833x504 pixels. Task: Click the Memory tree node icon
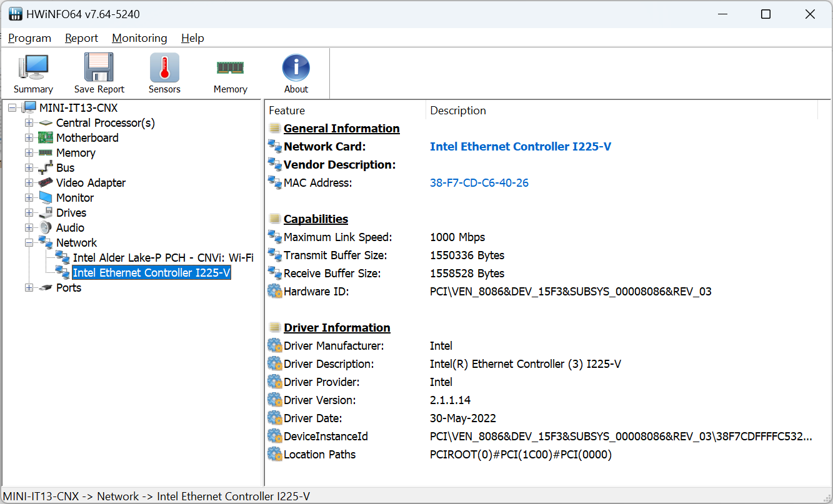[x=46, y=152]
